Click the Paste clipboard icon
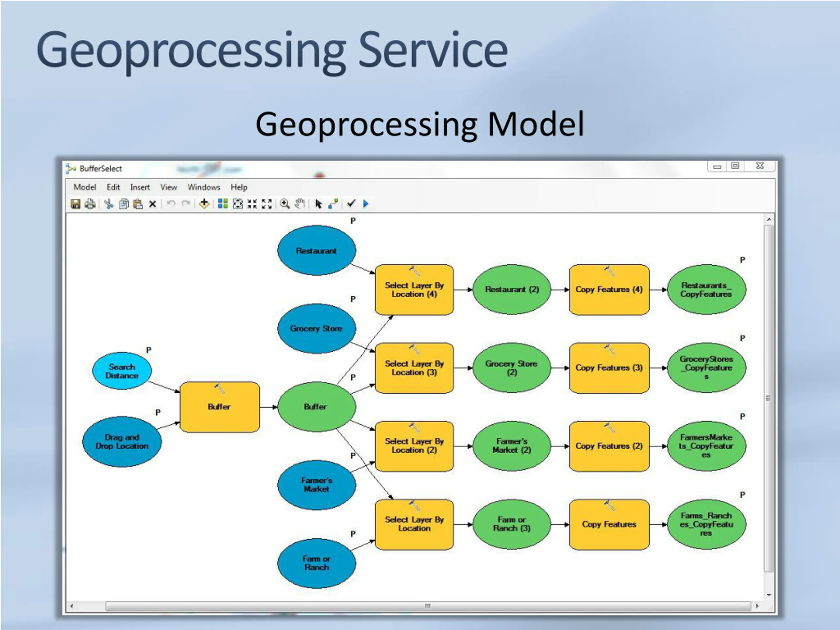The image size is (840, 630). pyautogui.click(x=138, y=204)
